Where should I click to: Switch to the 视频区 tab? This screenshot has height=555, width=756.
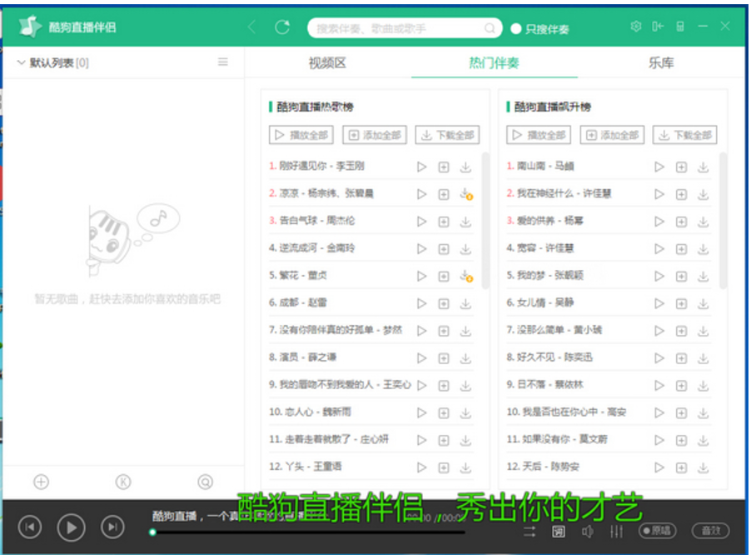[x=327, y=62]
